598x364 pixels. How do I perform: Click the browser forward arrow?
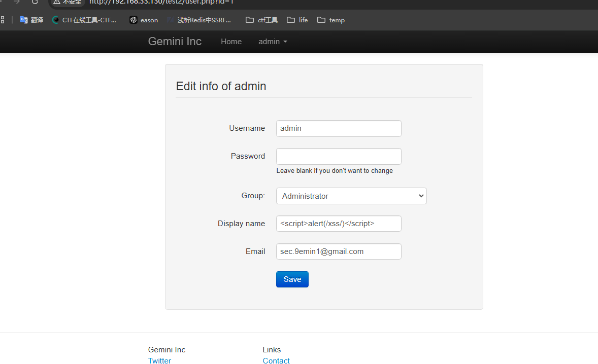pos(17,2)
